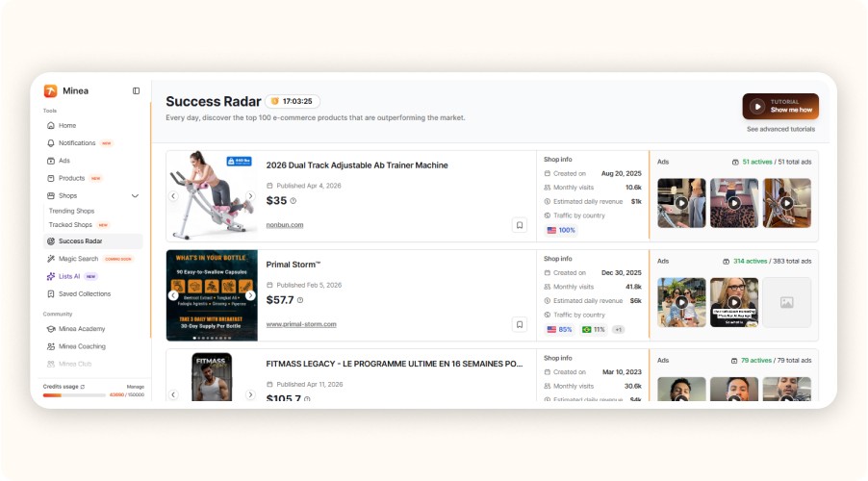Visit nonbun.com shop link

tap(285, 225)
